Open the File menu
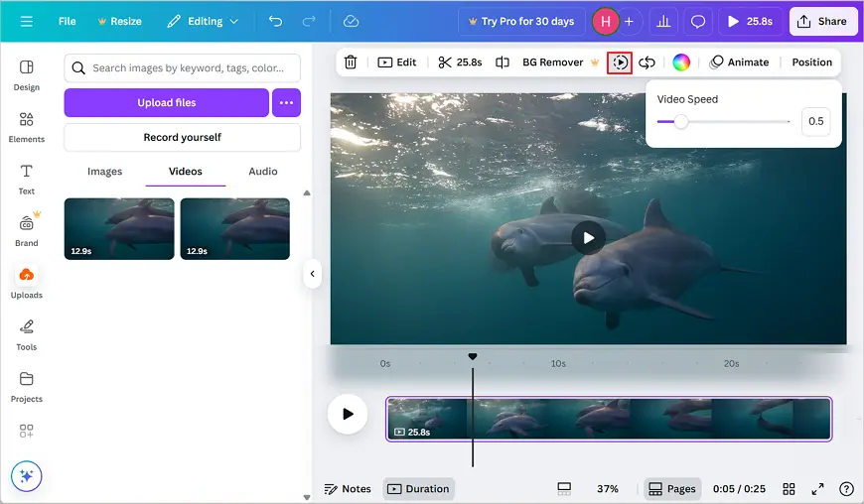Image resolution: width=864 pixels, height=504 pixels. 68,22
